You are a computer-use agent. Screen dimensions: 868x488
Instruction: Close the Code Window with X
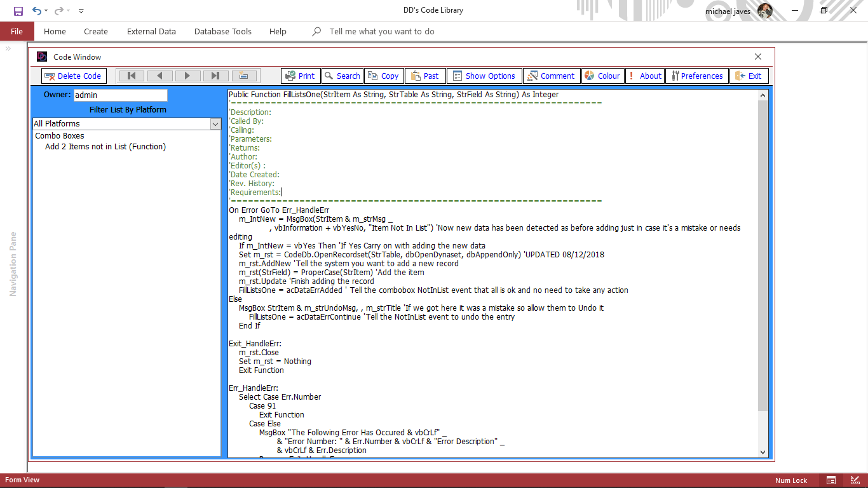coord(758,57)
